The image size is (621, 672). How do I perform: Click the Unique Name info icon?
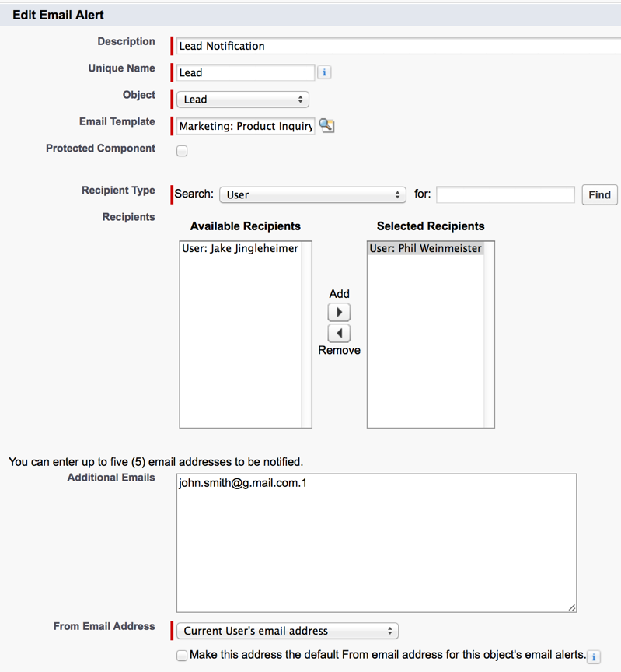324,72
